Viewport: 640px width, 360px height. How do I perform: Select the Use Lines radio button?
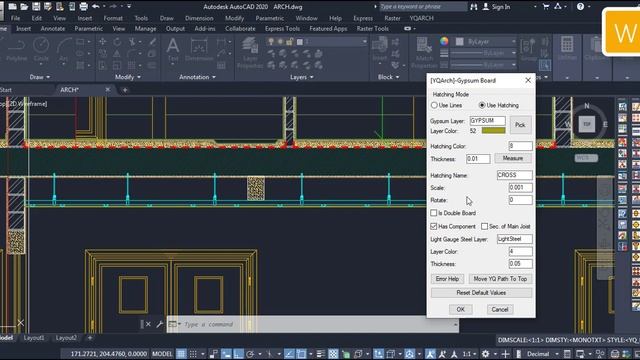point(434,105)
